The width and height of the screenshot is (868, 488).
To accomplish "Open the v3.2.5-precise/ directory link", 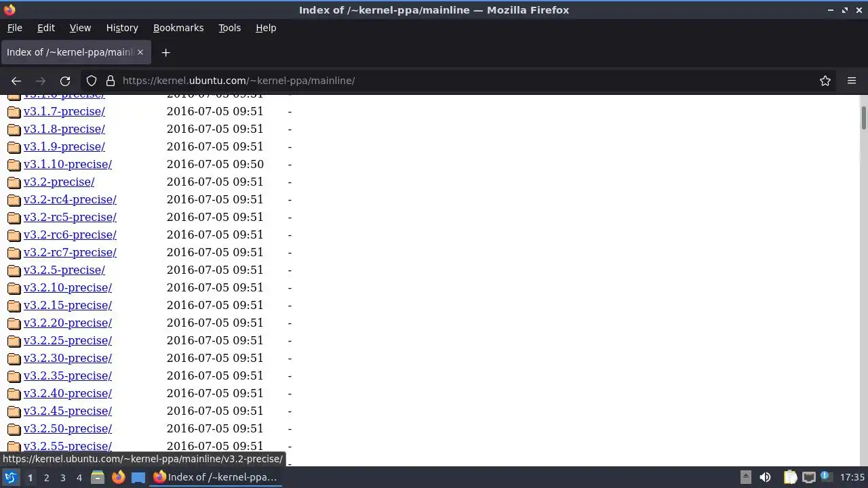I will pyautogui.click(x=64, y=270).
